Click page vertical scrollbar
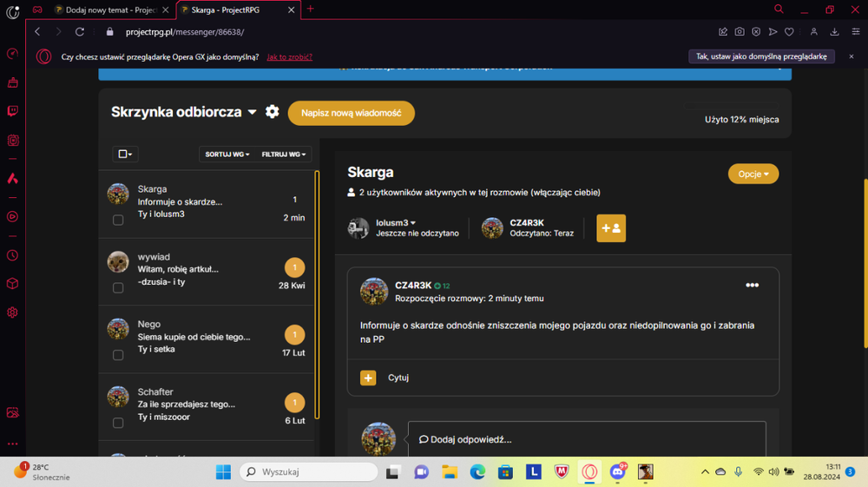Image resolution: width=868 pixels, height=487 pixels. [x=865, y=263]
